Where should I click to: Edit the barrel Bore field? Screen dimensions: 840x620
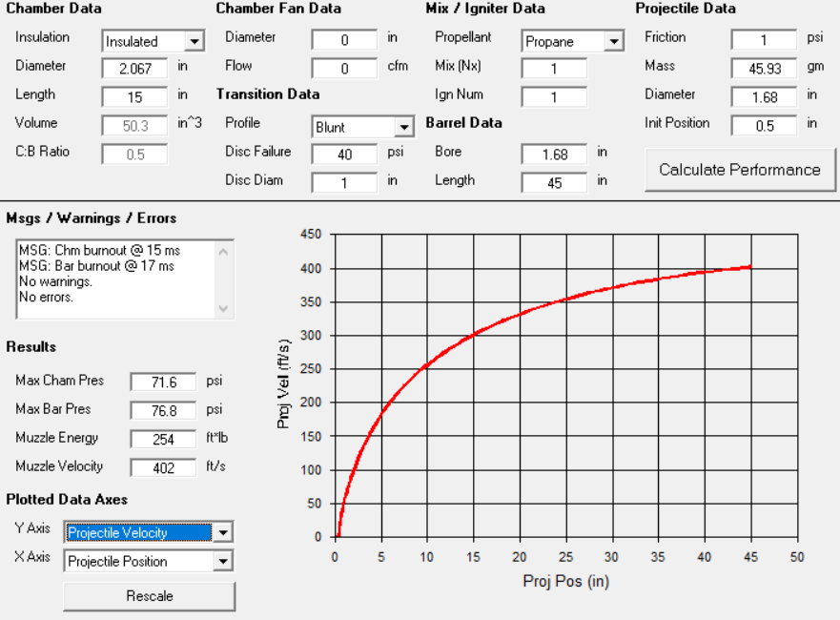point(554,154)
